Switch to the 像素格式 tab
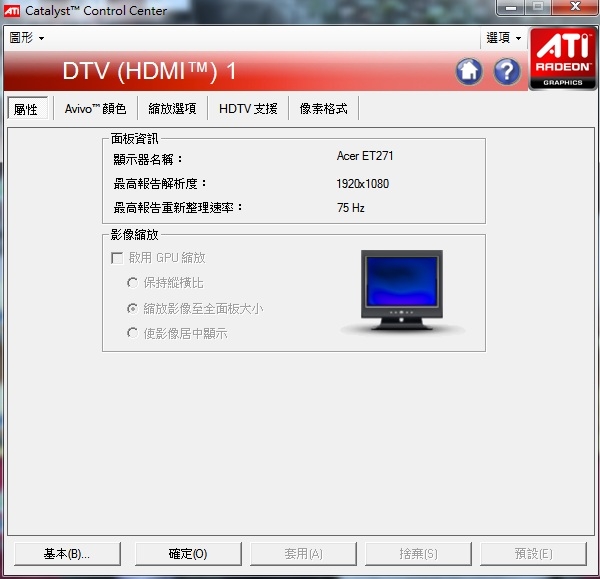600x579 pixels. click(x=323, y=109)
